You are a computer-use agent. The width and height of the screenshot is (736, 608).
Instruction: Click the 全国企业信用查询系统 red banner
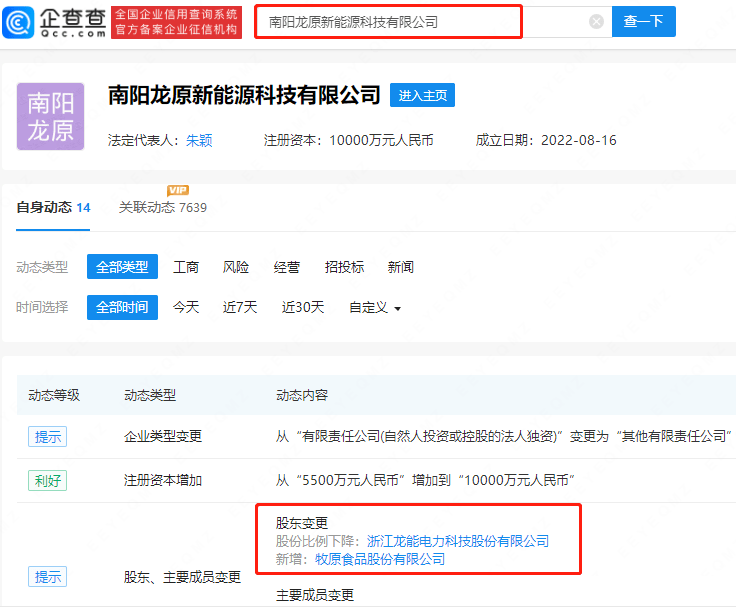coord(176,22)
